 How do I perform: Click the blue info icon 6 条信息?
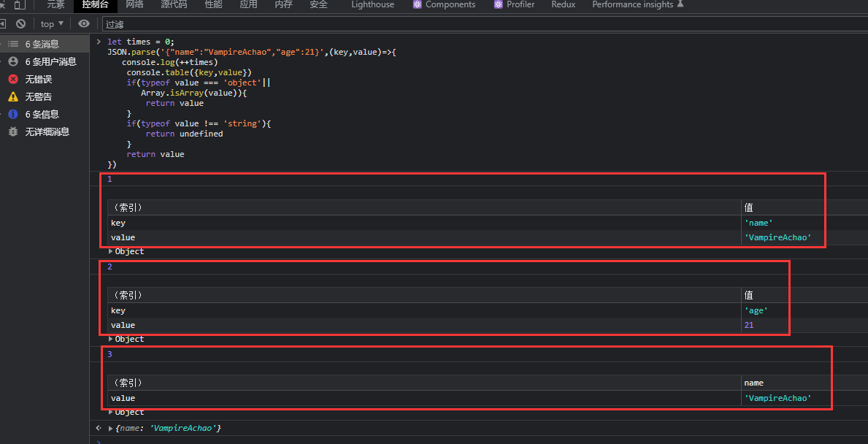tap(13, 114)
